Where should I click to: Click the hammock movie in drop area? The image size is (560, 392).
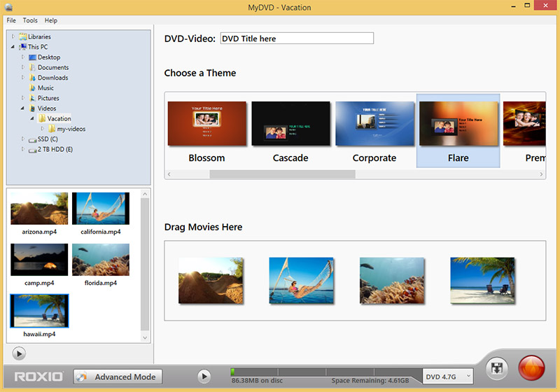pos(302,281)
